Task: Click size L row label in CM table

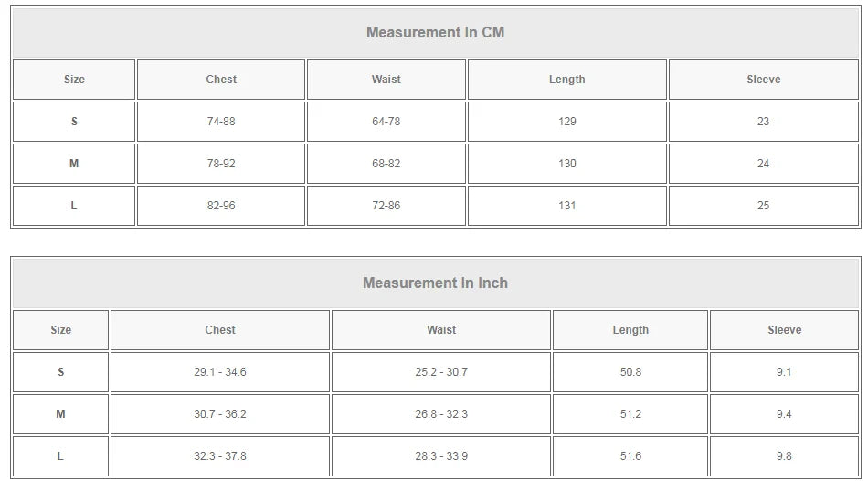Action: pyautogui.click(x=74, y=206)
